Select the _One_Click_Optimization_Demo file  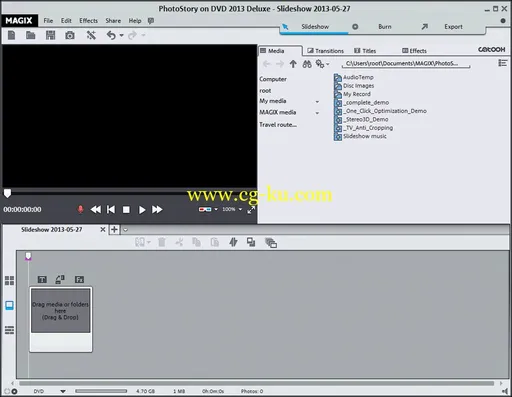click(x=380, y=111)
